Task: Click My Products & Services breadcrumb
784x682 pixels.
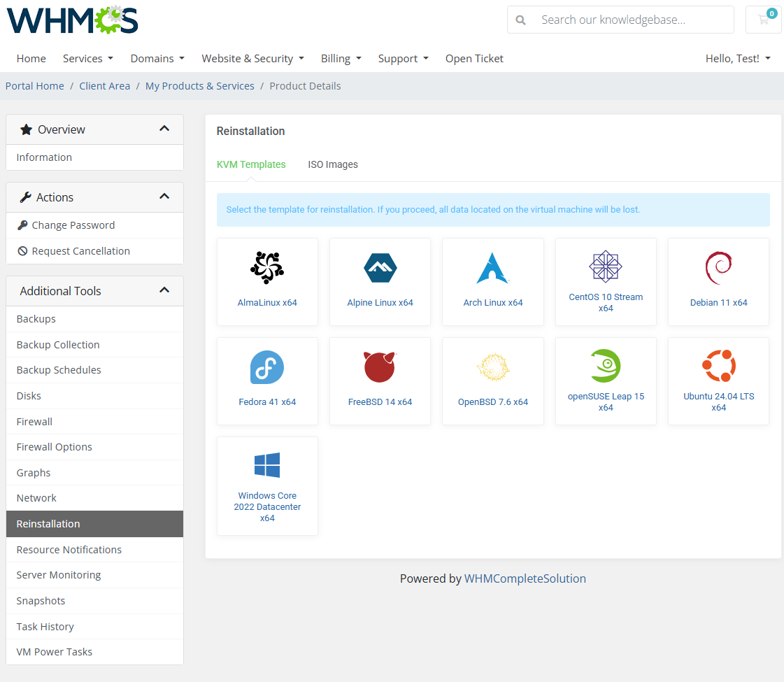Action: [x=199, y=86]
